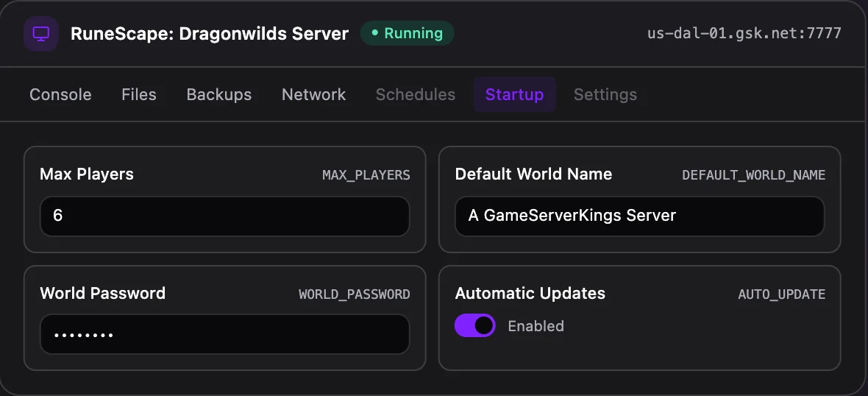Open the Backups tab
Screen dimensions: 868x396
tap(219, 95)
